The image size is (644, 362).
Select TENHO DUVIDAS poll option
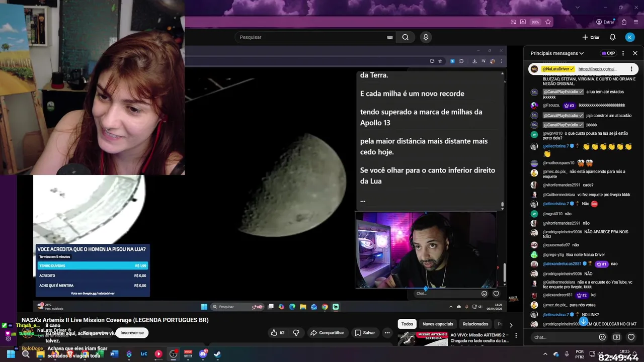coord(93,265)
